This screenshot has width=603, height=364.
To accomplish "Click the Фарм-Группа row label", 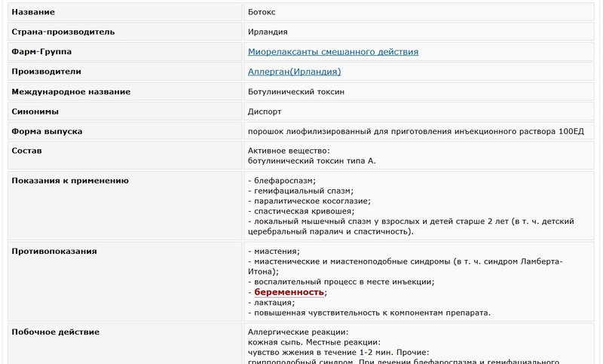I will pos(41,52).
